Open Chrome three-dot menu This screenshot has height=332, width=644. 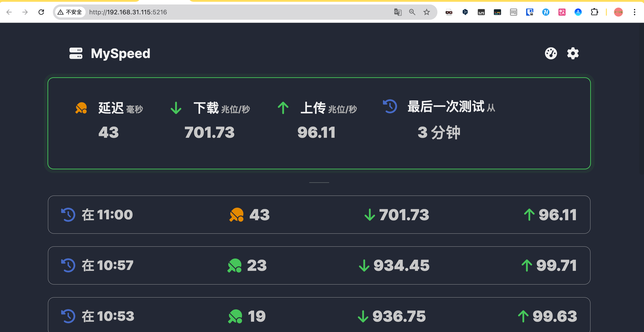pos(634,12)
